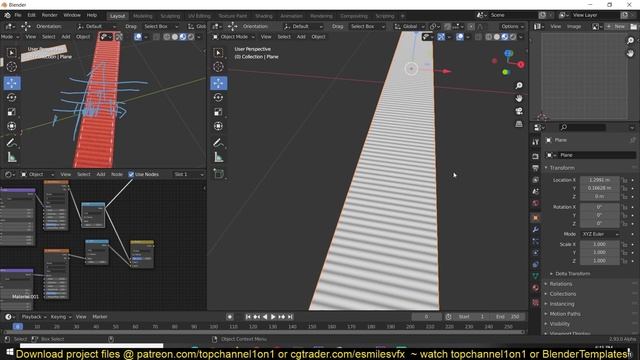Enable rendered shading in right viewport

point(513,37)
